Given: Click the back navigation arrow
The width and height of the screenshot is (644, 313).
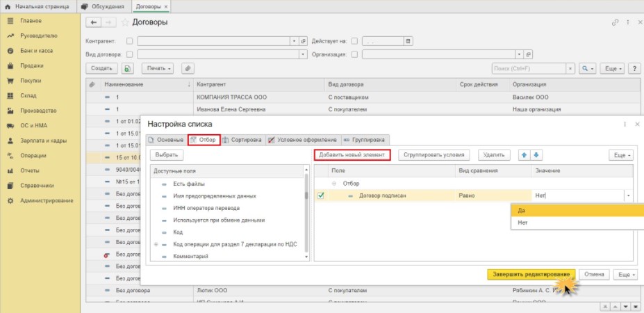Looking at the screenshot, I should 94,22.
